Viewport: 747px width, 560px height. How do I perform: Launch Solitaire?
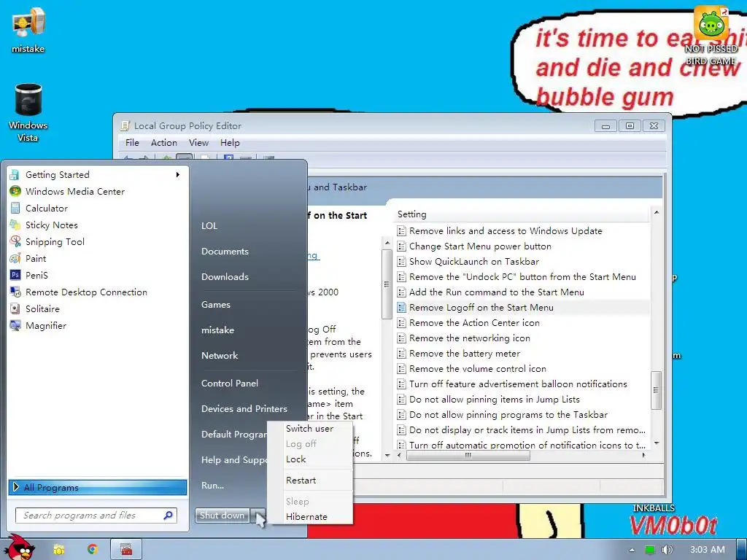[x=96, y=308]
